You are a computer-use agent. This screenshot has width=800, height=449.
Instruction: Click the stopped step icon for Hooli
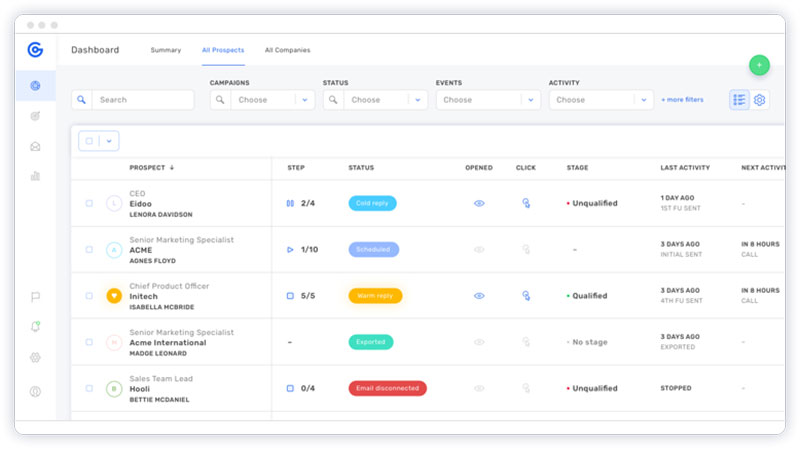coord(290,388)
